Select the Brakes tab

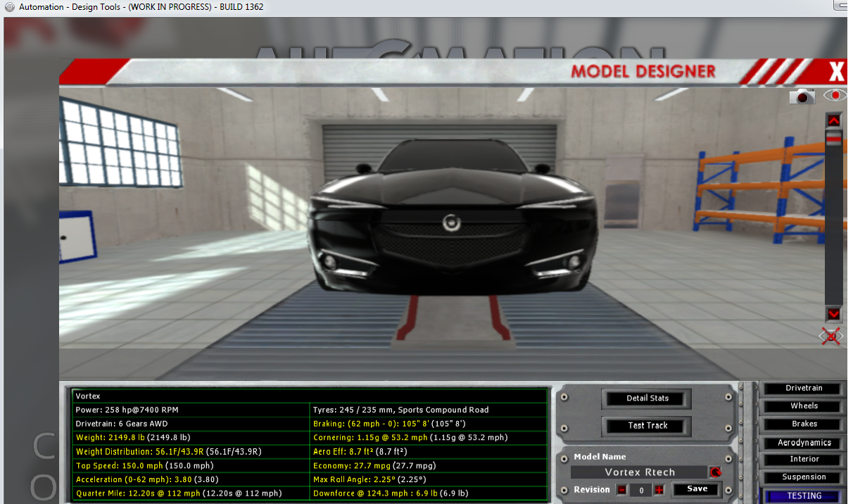(804, 424)
